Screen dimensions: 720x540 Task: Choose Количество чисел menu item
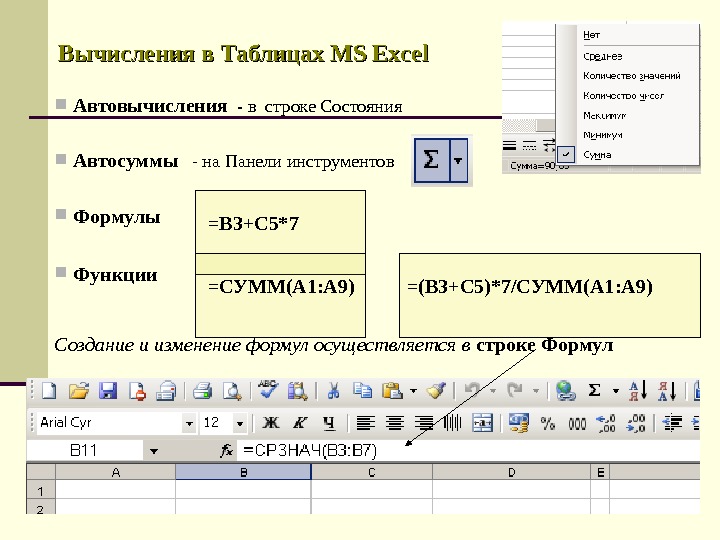624,96
